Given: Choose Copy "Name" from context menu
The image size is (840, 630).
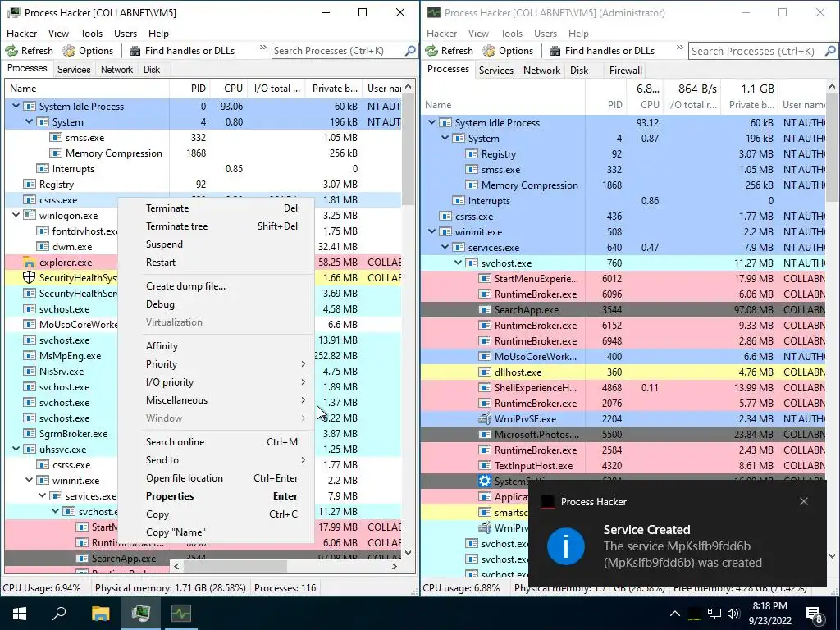Looking at the screenshot, I should point(216,532).
